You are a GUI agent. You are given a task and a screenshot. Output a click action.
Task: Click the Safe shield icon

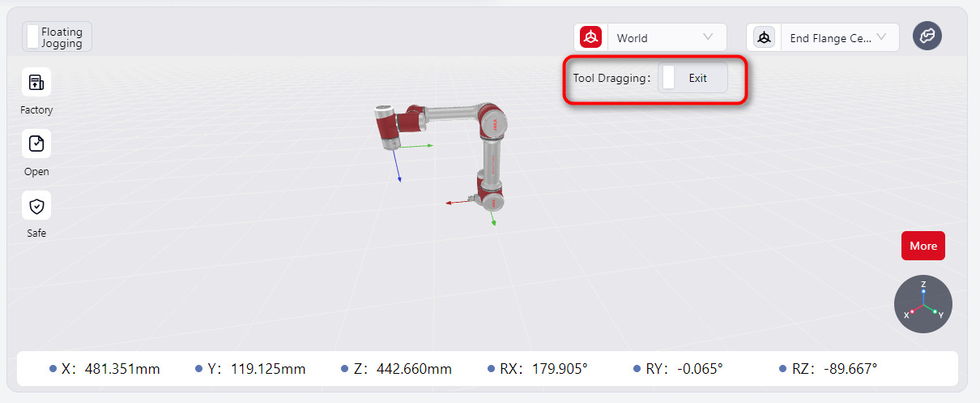(36, 206)
